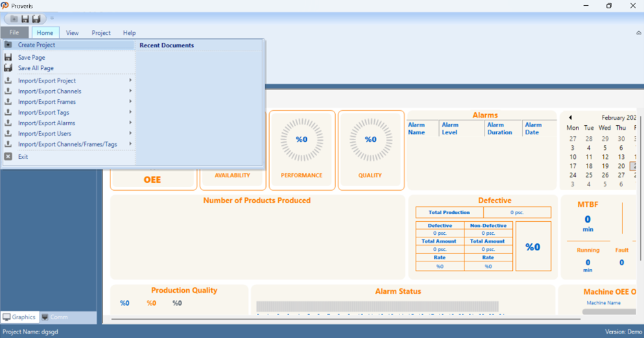Expand the Import/Export Frames submenu arrow
The width and height of the screenshot is (644, 338).
130,101
